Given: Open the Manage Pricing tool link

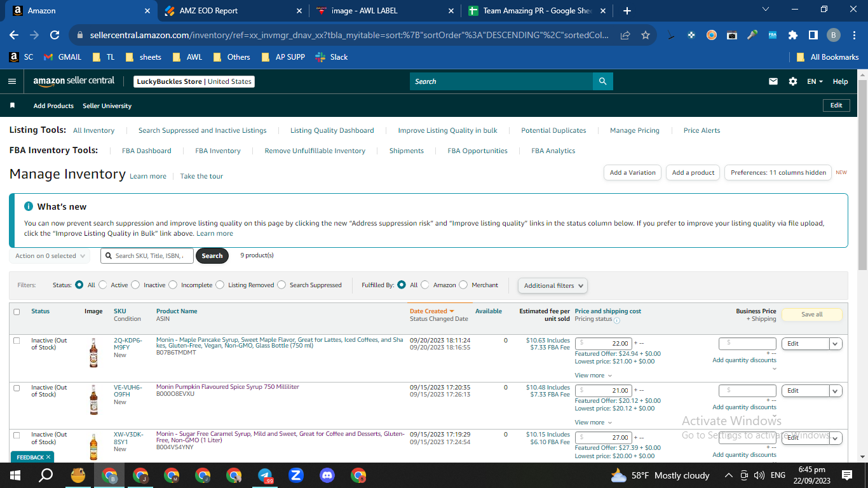Looking at the screenshot, I should click(635, 130).
